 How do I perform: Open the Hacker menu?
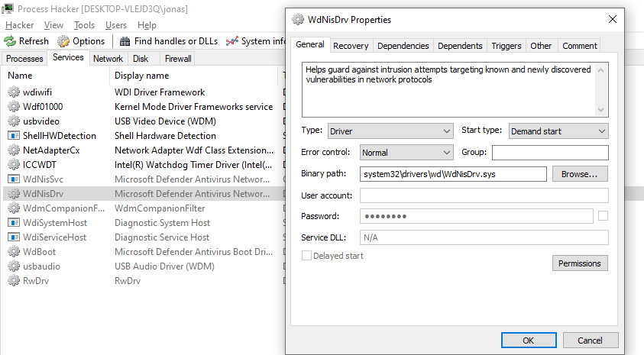(x=19, y=25)
